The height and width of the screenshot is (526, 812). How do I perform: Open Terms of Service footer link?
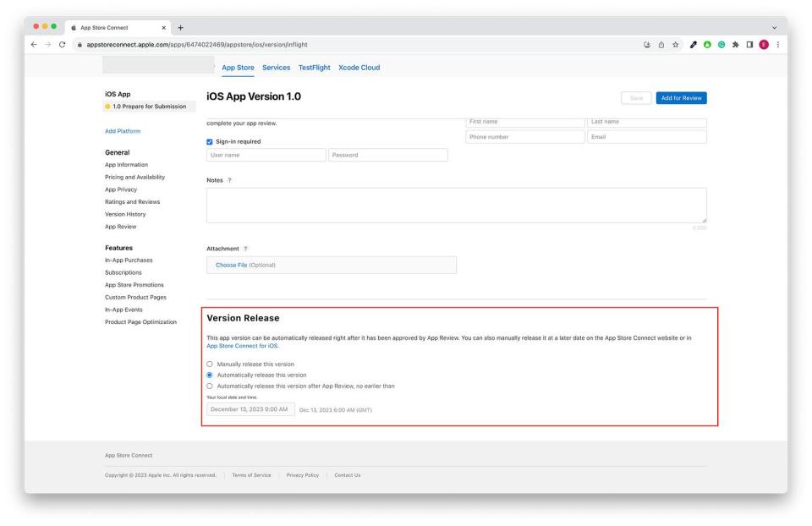pyautogui.click(x=251, y=475)
